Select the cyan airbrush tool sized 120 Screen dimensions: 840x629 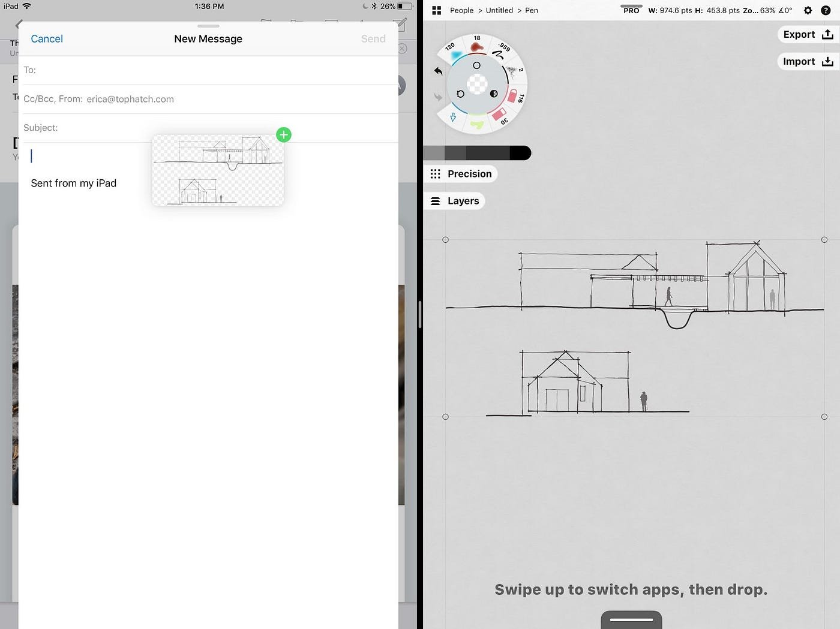tap(455, 54)
